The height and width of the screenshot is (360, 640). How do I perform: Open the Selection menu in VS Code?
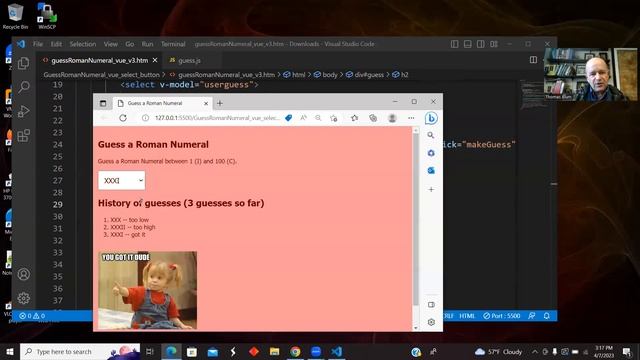pos(83,44)
